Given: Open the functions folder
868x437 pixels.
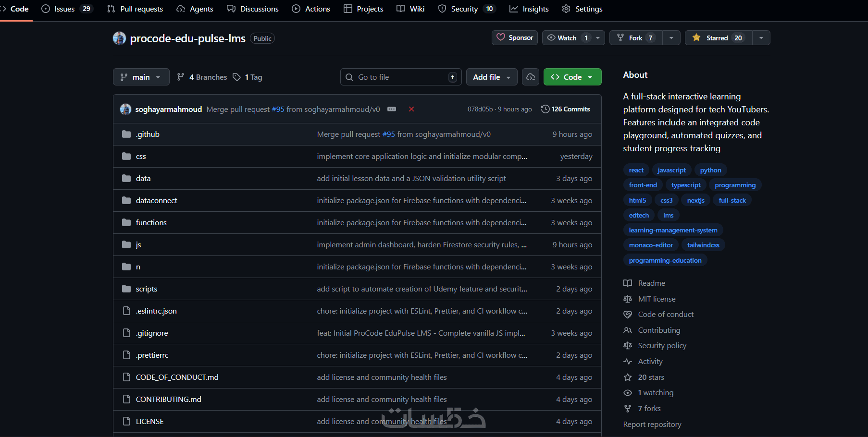Looking at the screenshot, I should (151, 222).
